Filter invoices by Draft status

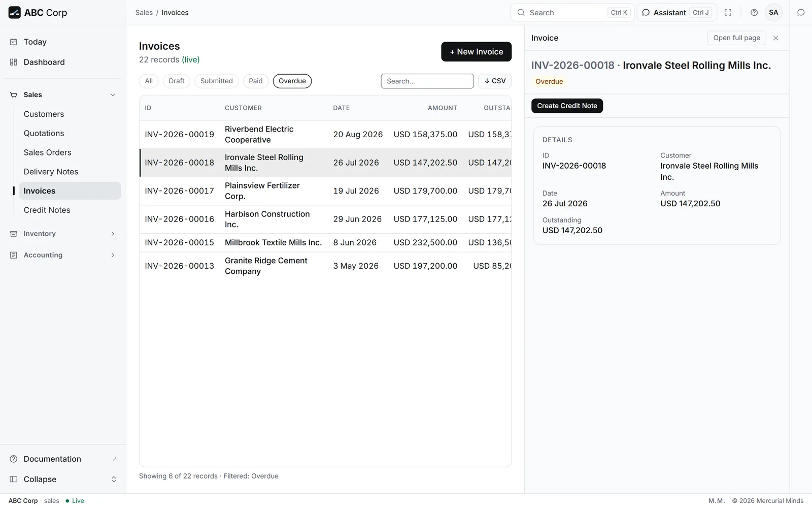click(177, 81)
